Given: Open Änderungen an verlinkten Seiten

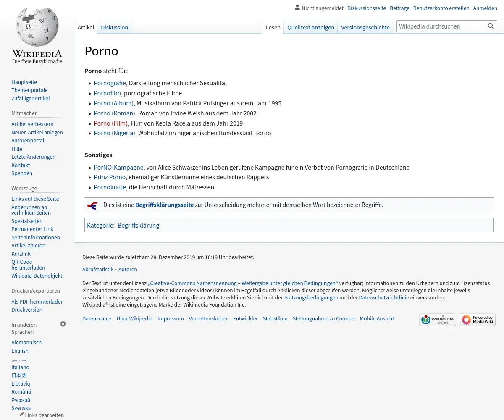Looking at the screenshot, I should point(31,210).
